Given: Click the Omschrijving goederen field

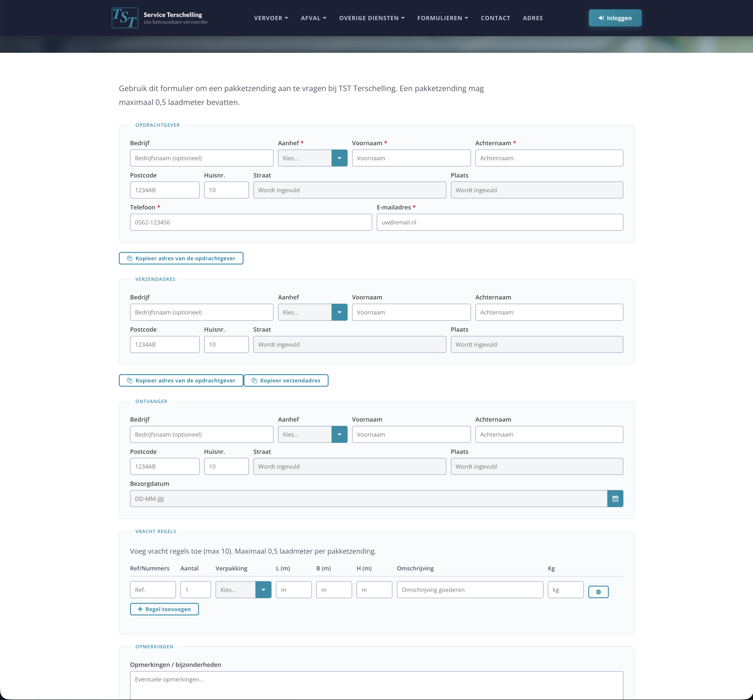Looking at the screenshot, I should (x=470, y=590).
